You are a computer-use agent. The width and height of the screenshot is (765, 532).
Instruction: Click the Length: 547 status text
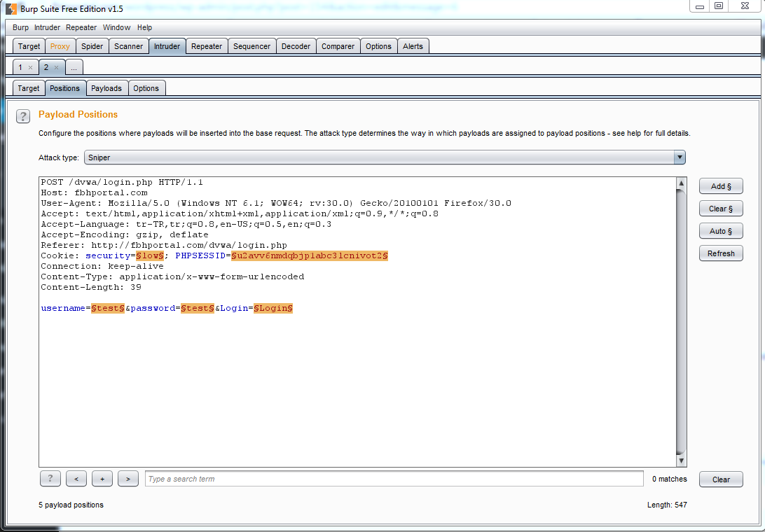tap(667, 505)
